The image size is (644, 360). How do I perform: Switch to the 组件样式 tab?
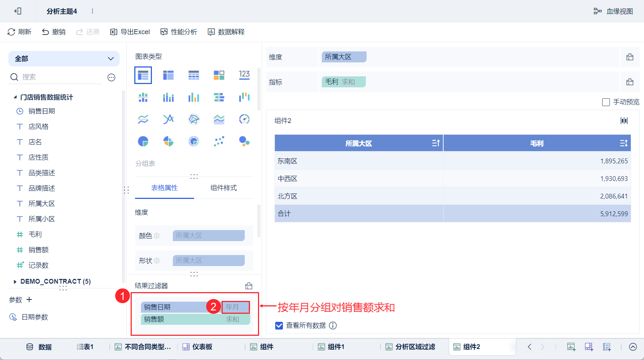(224, 188)
